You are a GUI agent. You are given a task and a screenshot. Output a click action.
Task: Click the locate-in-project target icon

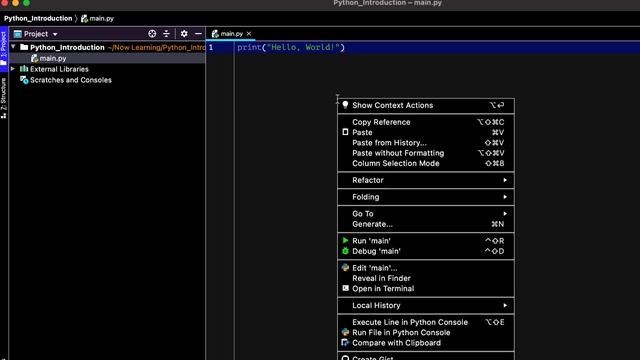pyautogui.click(x=152, y=34)
